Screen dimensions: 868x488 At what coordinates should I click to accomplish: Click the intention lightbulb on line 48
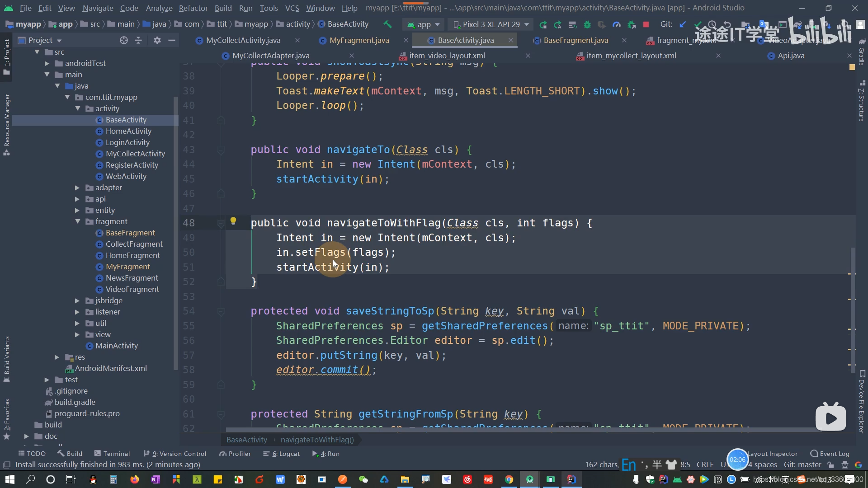pos(233,221)
